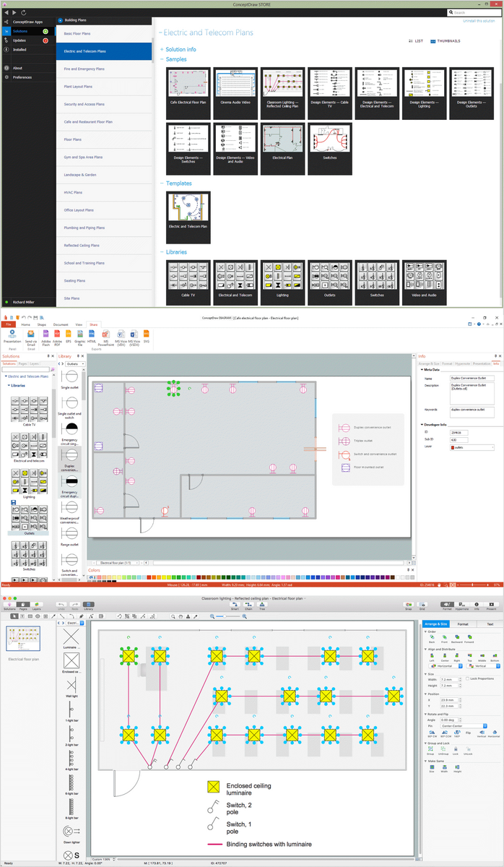Select Reflected Ceiling Plans solution

104,246
